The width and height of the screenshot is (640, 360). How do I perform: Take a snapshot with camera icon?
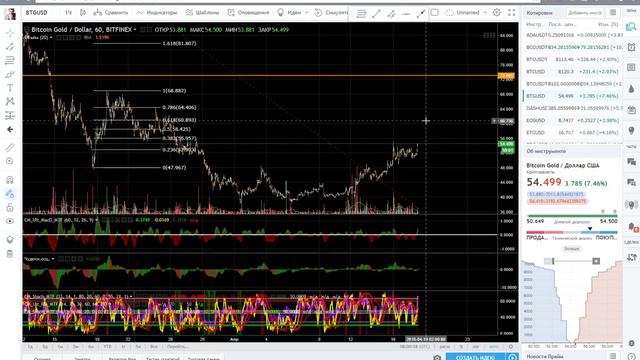point(437,358)
